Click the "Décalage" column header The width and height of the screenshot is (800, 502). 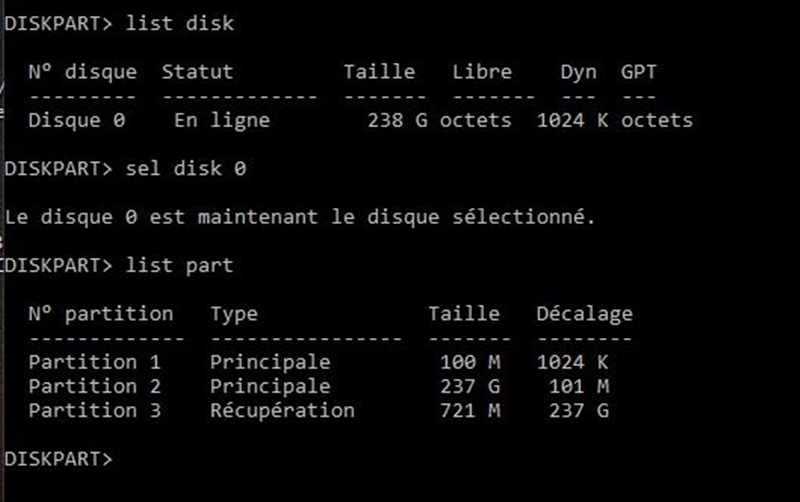pos(584,314)
